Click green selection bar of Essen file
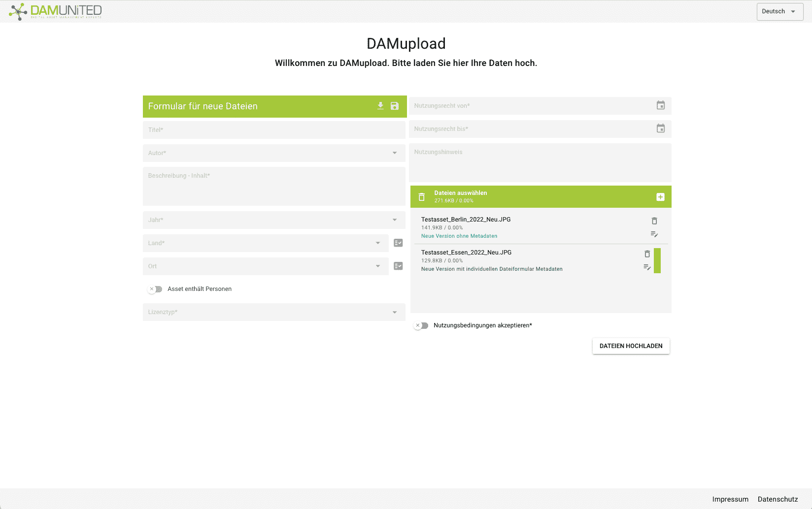The width and height of the screenshot is (812, 509). tap(657, 260)
